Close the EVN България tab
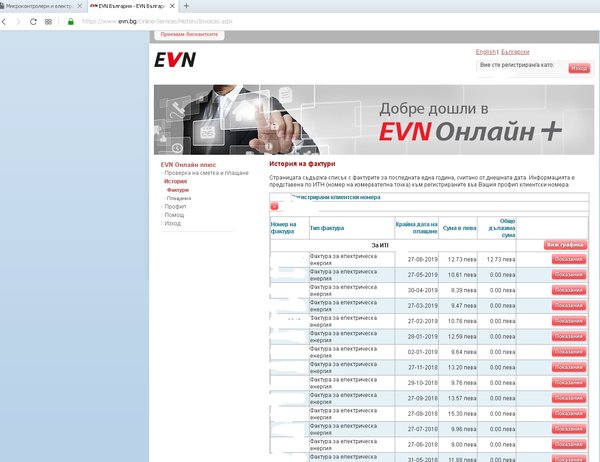600x462 pixels. pos(172,6)
